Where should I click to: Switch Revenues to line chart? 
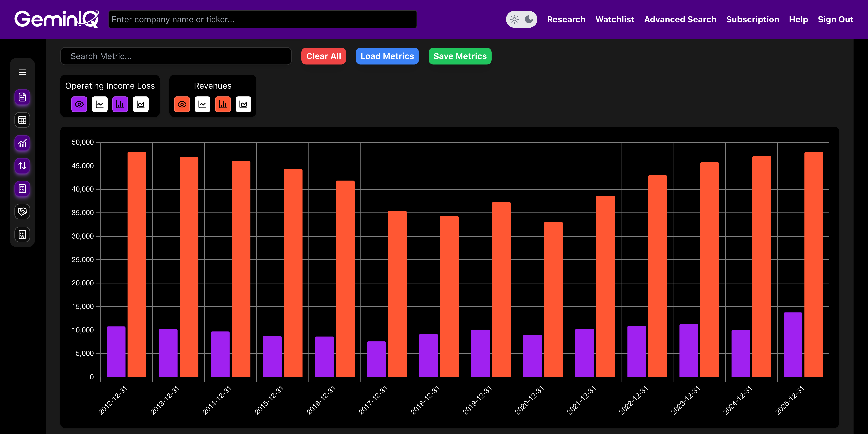(x=203, y=104)
